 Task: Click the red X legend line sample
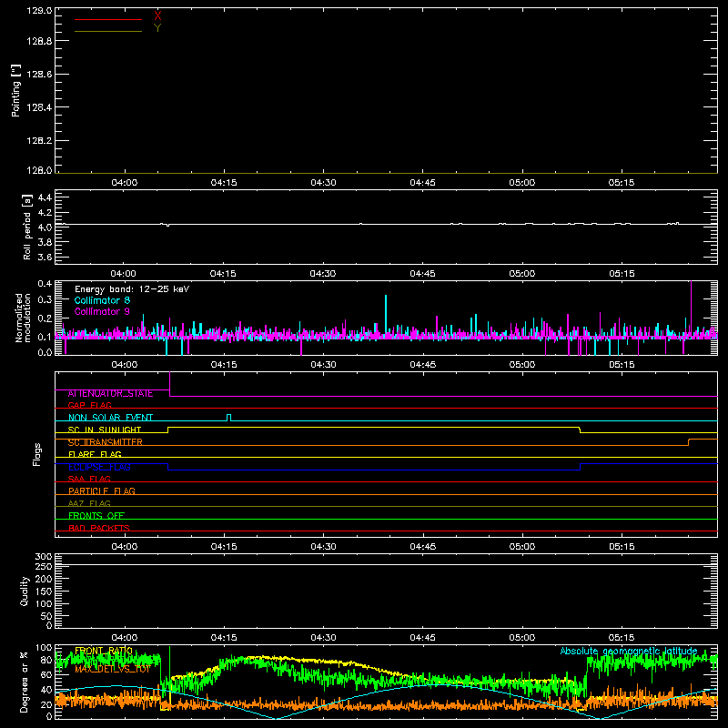(x=108, y=19)
